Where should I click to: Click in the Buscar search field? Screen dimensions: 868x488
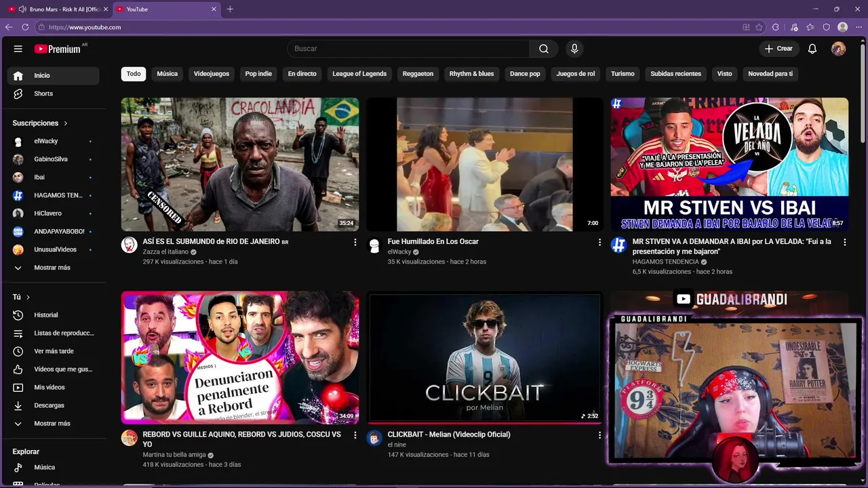(408, 49)
